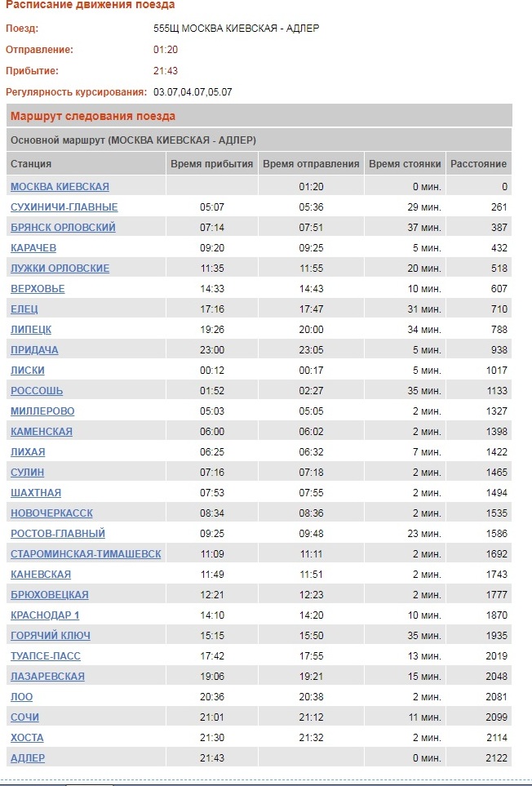Go to the ЛИПЕЦК station link
532x786 pixels.
click(x=31, y=330)
